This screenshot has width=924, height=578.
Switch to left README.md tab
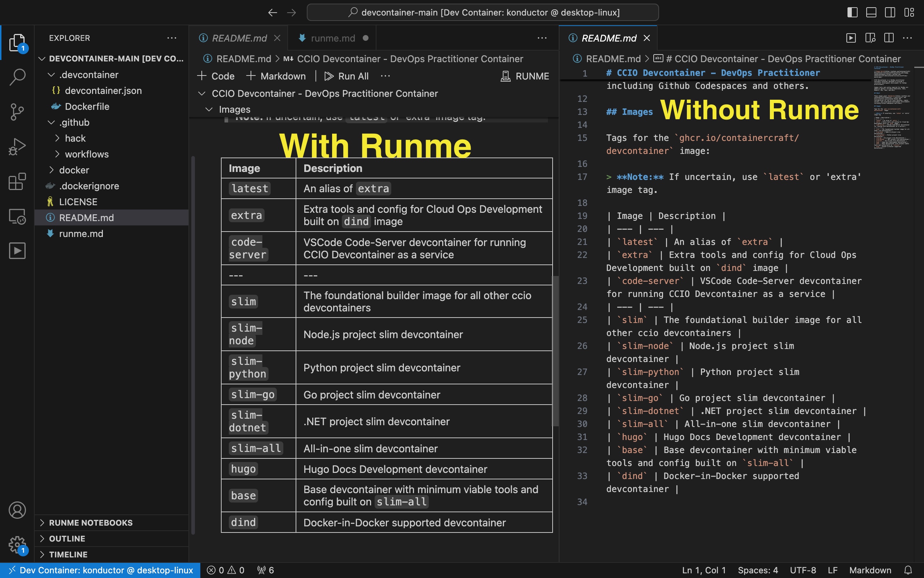(239, 38)
